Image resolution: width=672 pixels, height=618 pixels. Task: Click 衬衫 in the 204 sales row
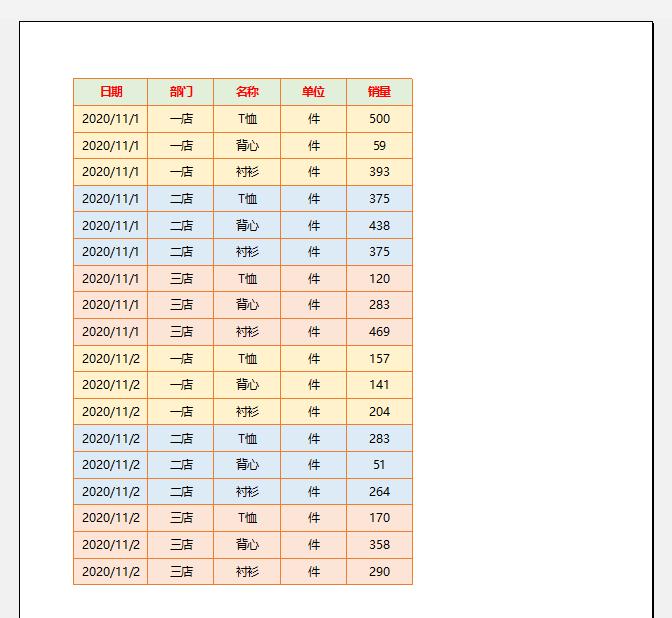[x=247, y=412]
